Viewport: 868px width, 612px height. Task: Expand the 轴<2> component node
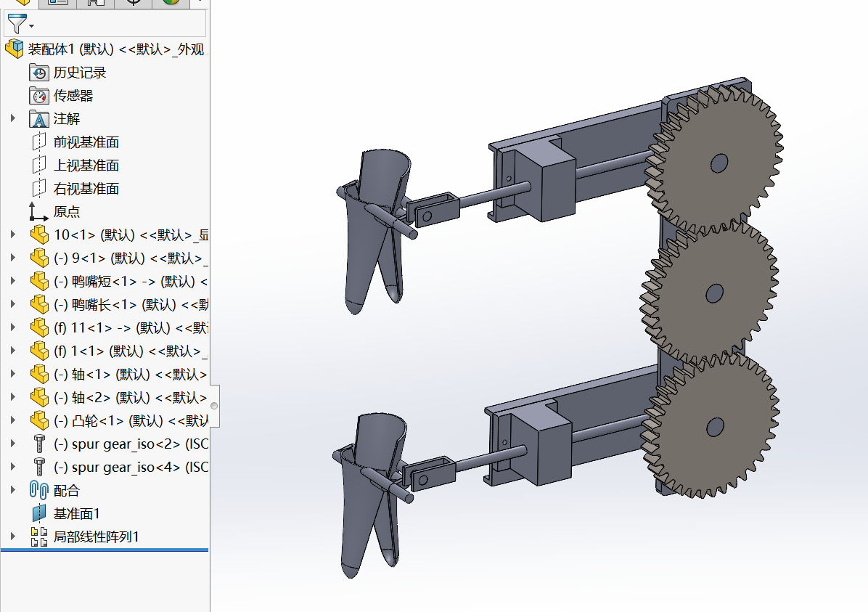pyautogui.click(x=13, y=398)
